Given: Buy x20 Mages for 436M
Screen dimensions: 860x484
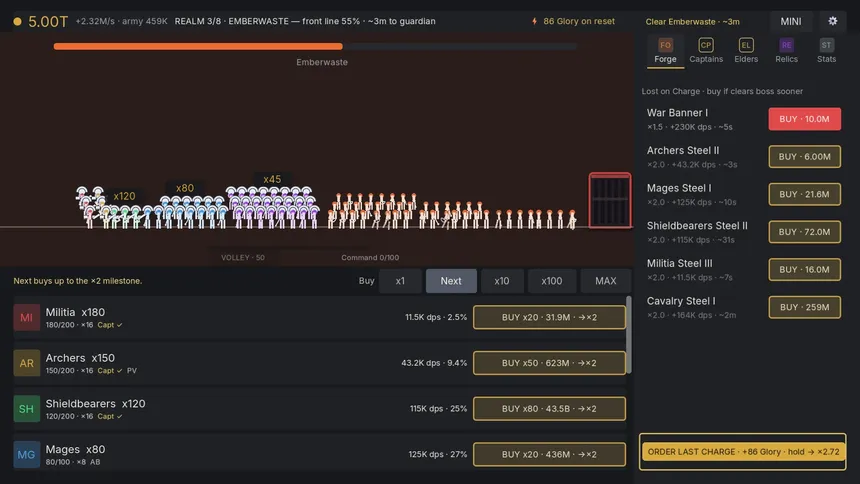Looking at the screenshot, I should [x=549, y=454].
